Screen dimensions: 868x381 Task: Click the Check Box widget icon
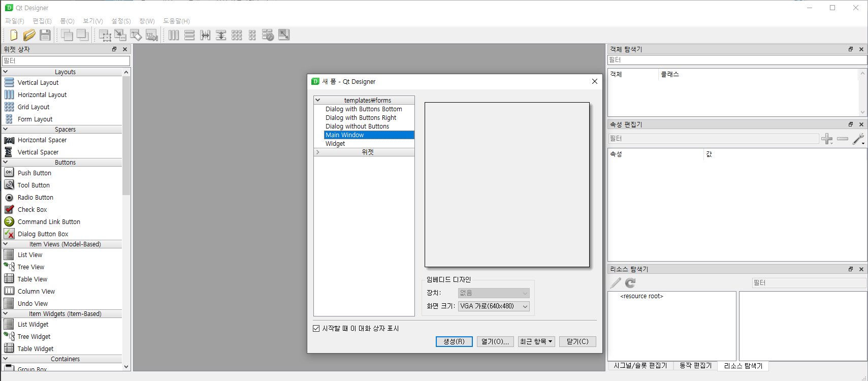(9, 209)
